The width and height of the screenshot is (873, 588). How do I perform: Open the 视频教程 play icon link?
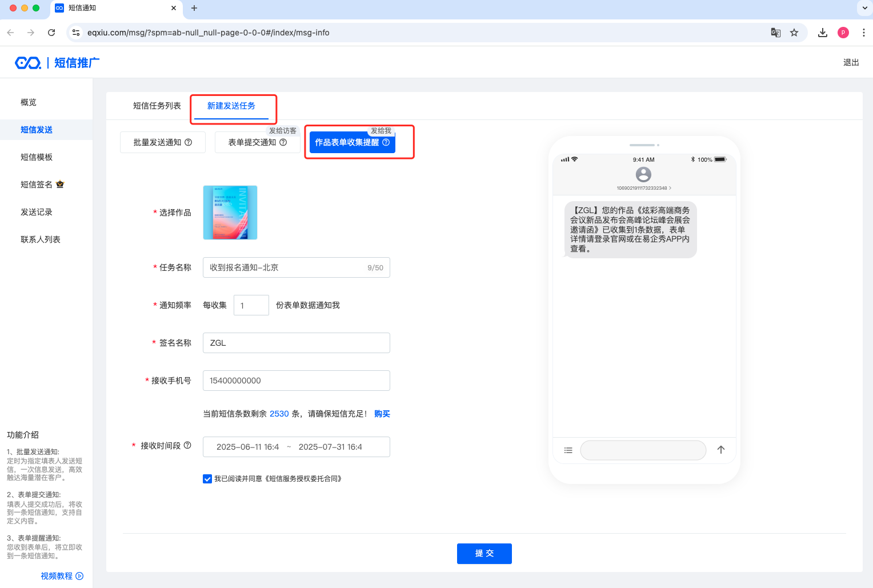pyautogui.click(x=79, y=576)
